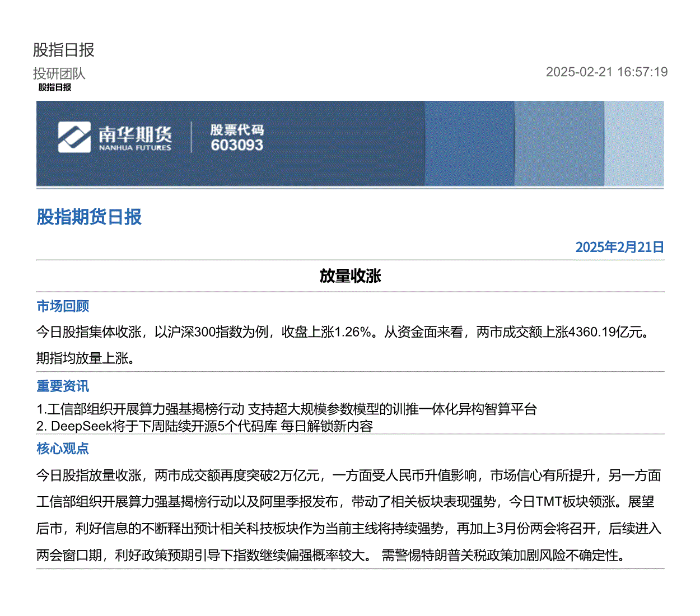This screenshot has width=700, height=616.
Task: Click the section heading 重要资讯
Action: 63,386
